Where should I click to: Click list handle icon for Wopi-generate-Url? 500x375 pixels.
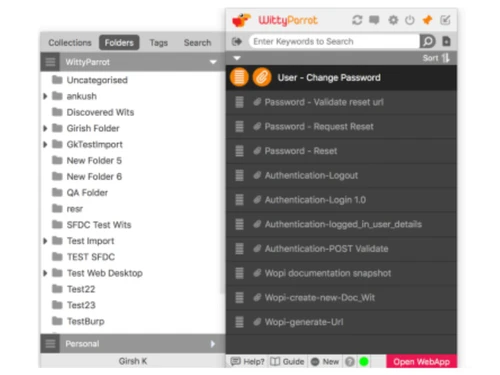(239, 322)
